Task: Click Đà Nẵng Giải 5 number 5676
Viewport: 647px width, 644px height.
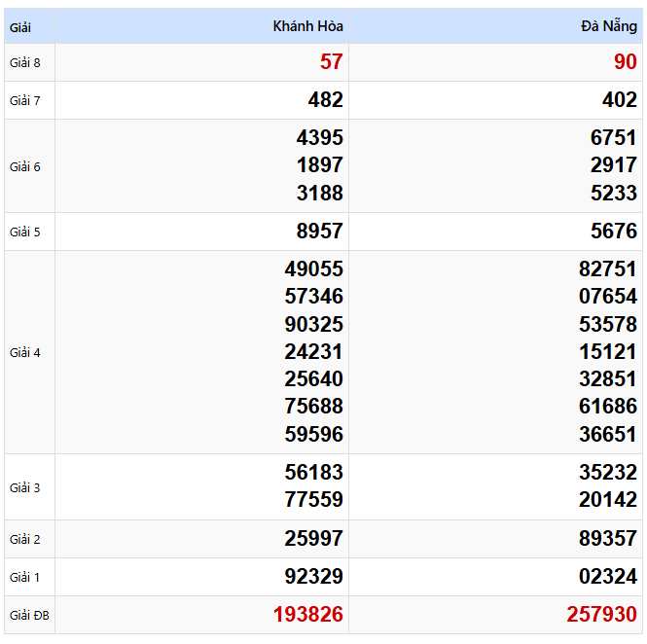Action: pyautogui.click(x=614, y=231)
